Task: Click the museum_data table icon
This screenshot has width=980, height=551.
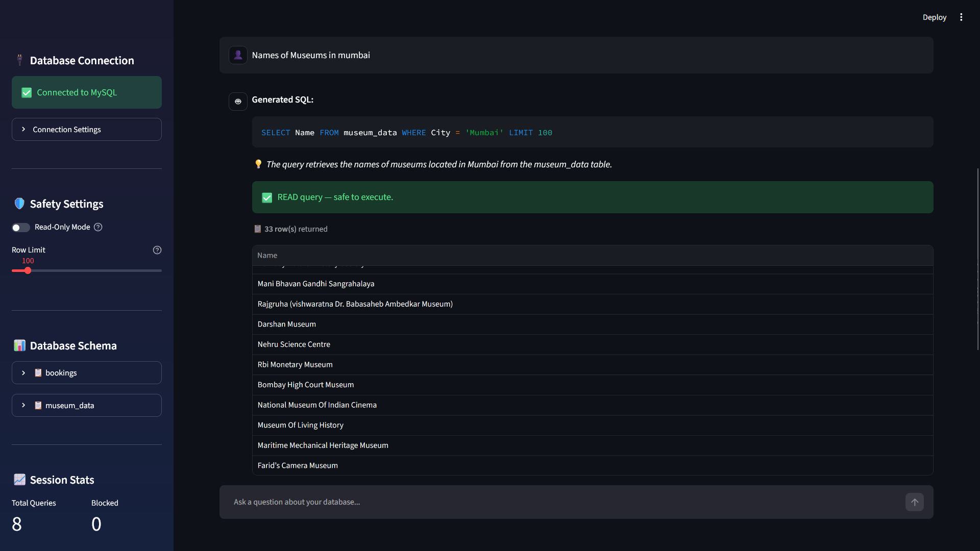Action: [38, 406]
